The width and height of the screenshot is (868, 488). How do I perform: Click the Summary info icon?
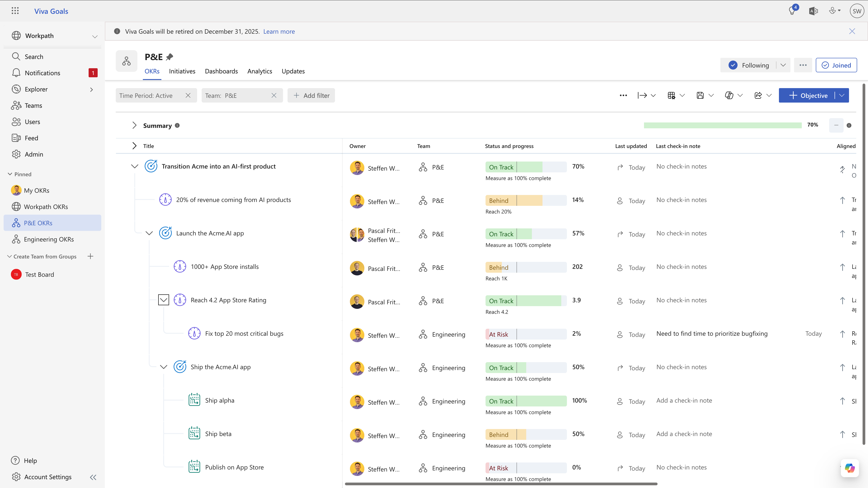point(177,125)
